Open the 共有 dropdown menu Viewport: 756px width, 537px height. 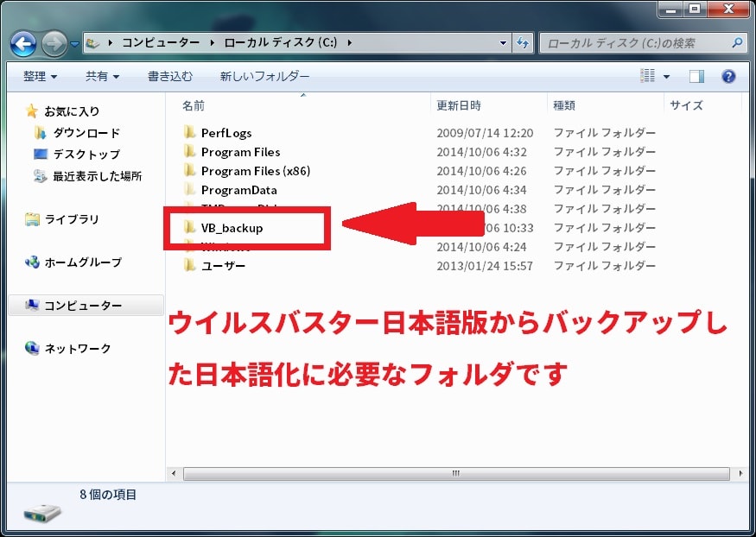click(102, 76)
